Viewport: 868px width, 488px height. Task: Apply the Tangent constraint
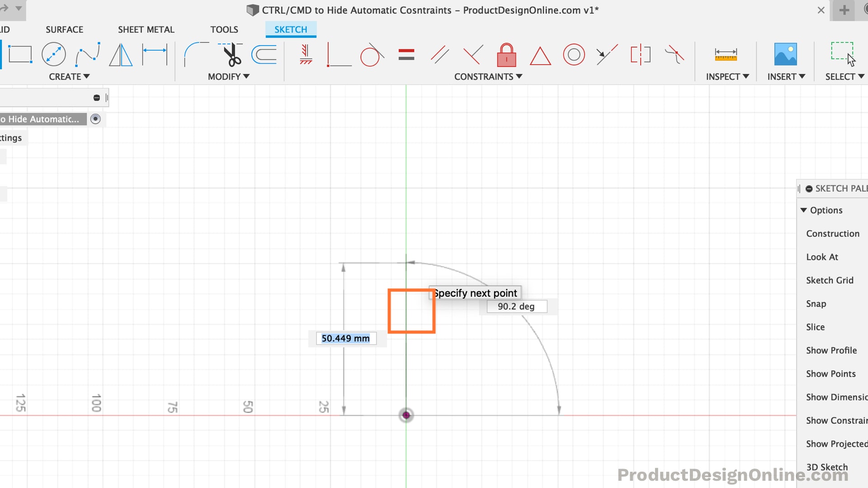pyautogui.click(x=372, y=55)
